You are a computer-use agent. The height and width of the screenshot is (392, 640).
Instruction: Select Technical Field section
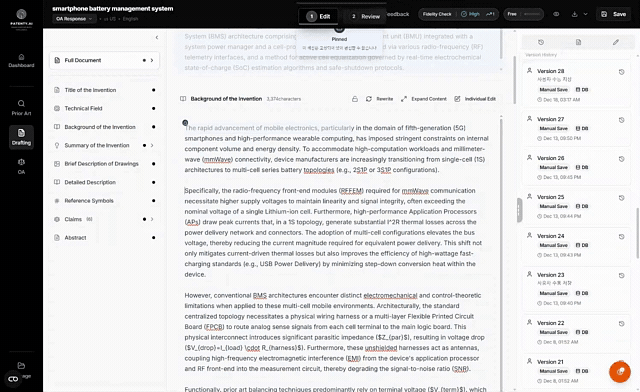(x=104, y=109)
